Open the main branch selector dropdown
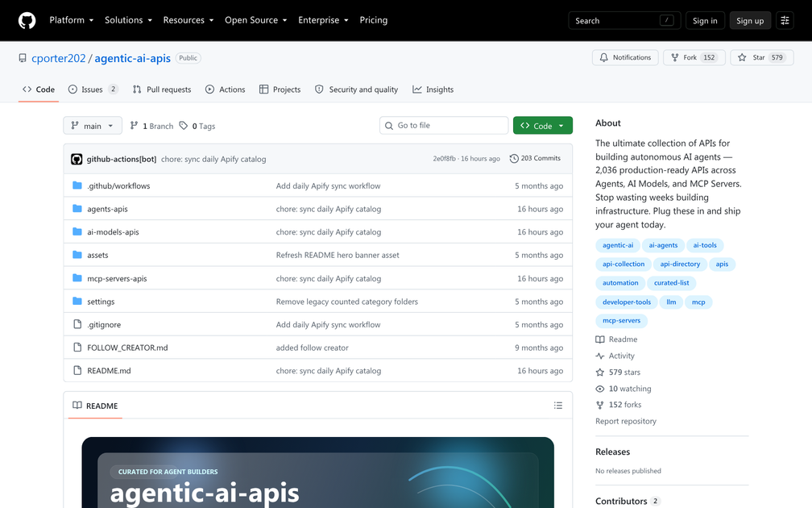 [93, 126]
